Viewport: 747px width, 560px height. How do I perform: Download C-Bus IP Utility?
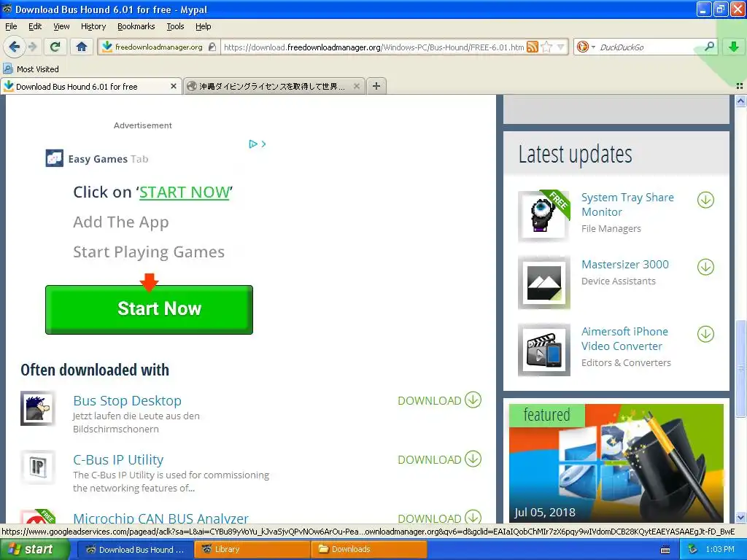439,459
